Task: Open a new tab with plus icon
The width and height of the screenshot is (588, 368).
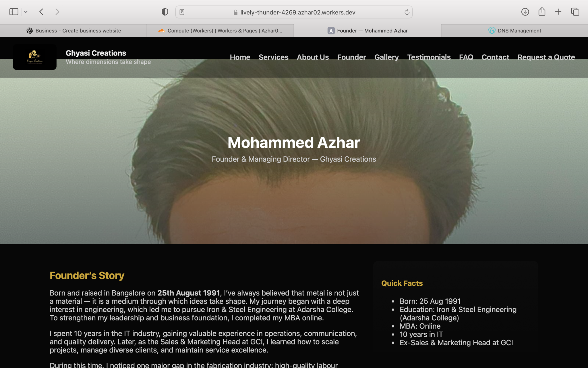Action: point(558,12)
